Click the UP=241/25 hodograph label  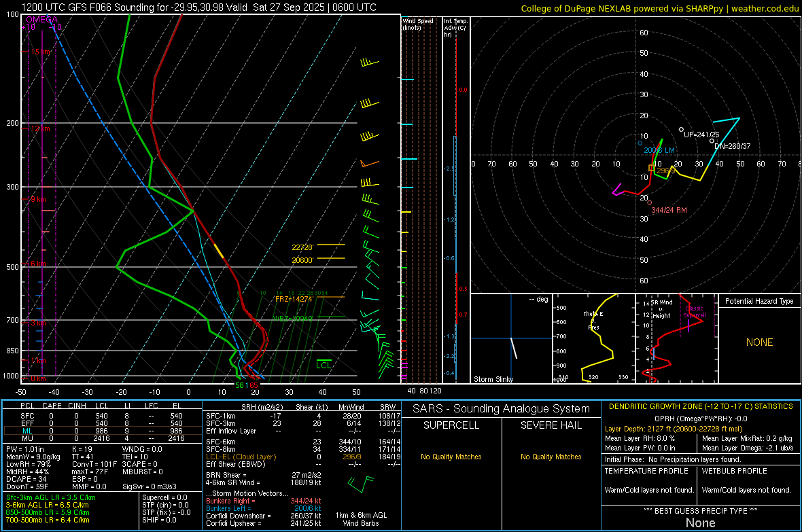click(x=701, y=135)
